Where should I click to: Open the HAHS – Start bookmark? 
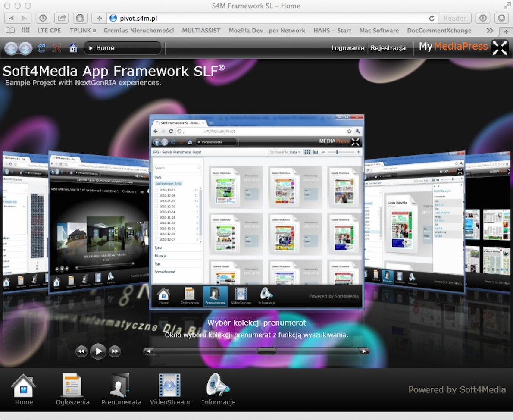[332, 31]
